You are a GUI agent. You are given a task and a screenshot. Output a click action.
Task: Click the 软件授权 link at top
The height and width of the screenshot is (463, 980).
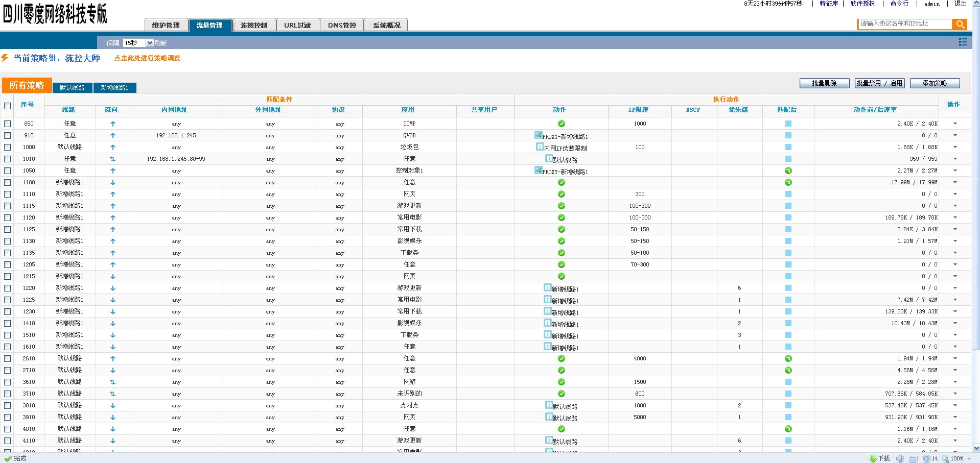[862, 4]
